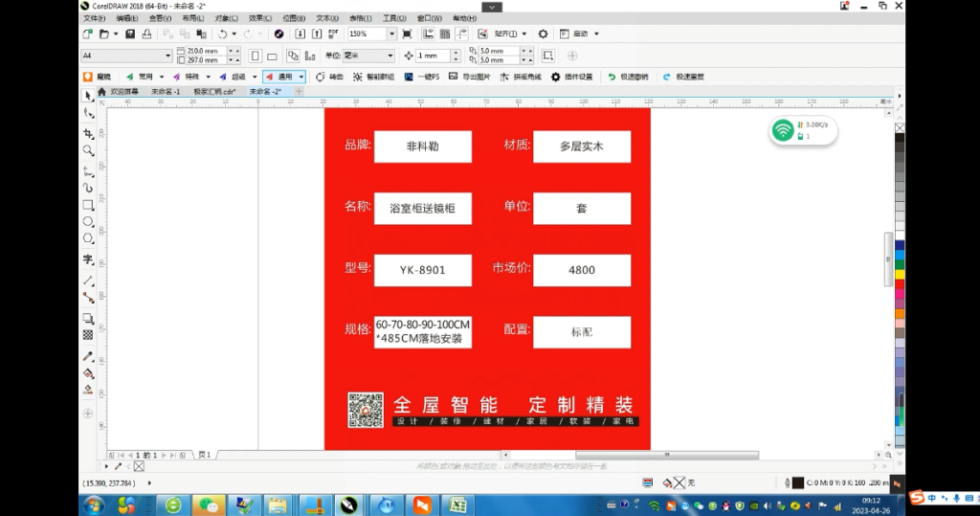Click the Save icon
This screenshot has width=980, height=516.
pyautogui.click(x=130, y=34)
